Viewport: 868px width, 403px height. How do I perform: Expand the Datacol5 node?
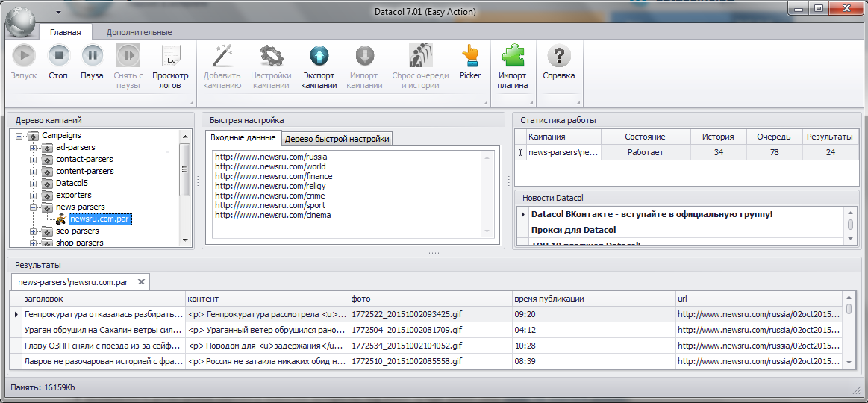click(x=34, y=184)
